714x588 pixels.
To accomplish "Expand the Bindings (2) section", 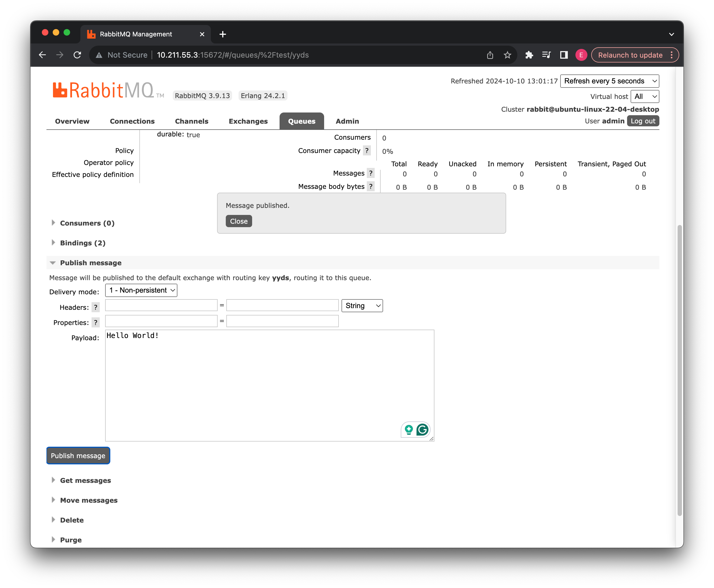I will point(83,243).
